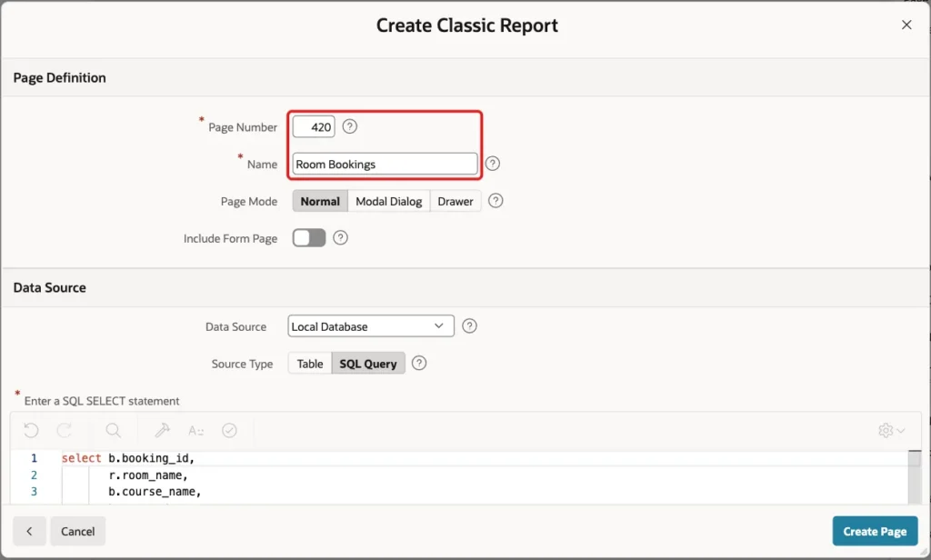Redo change in SQL editor
This screenshot has width=931, height=560.
click(x=65, y=430)
